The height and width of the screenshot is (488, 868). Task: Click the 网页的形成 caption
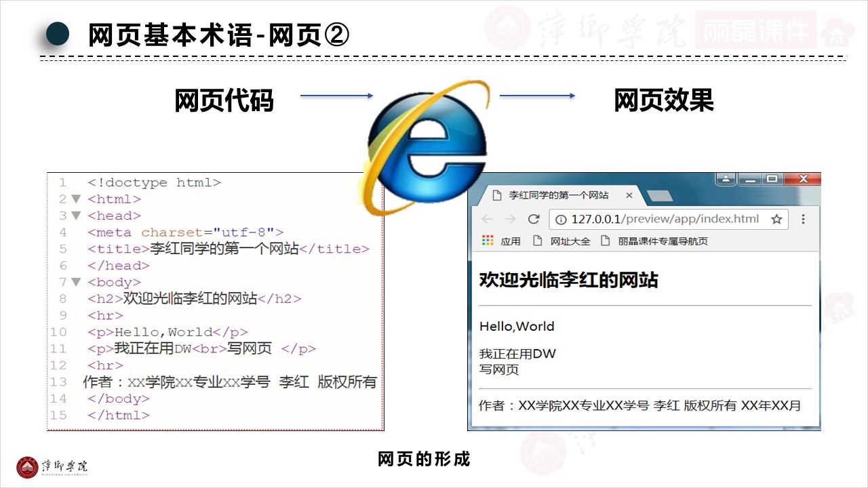coord(424,460)
